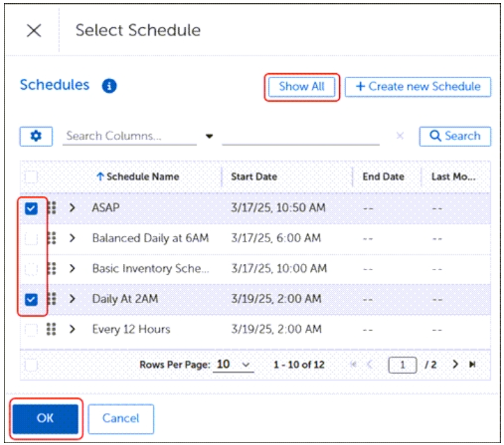Expand the Basic Inventory schedule row
This screenshot has height=445, width=504.
point(72,268)
